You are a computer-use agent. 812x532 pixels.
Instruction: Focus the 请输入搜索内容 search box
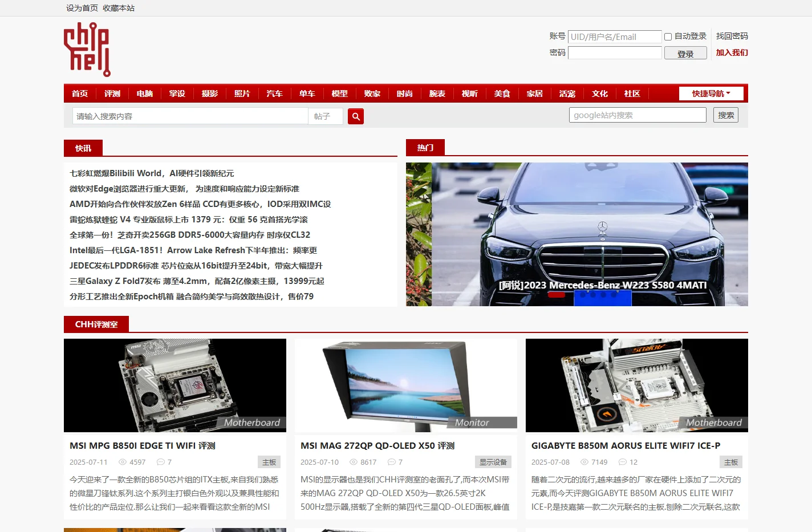[190, 116]
